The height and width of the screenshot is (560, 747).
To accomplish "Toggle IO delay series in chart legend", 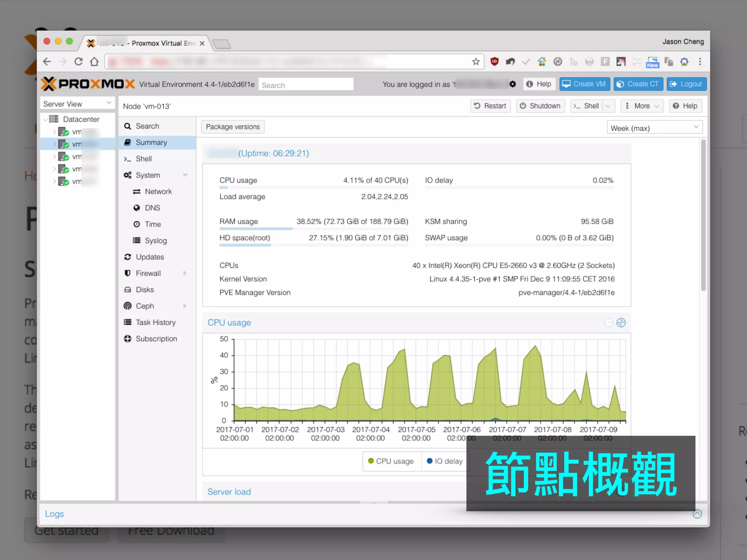I will pyautogui.click(x=445, y=461).
